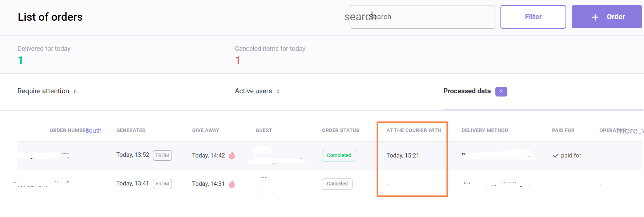Switch to the Require attention tab
The image size is (644, 217).
click(x=43, y=91)
